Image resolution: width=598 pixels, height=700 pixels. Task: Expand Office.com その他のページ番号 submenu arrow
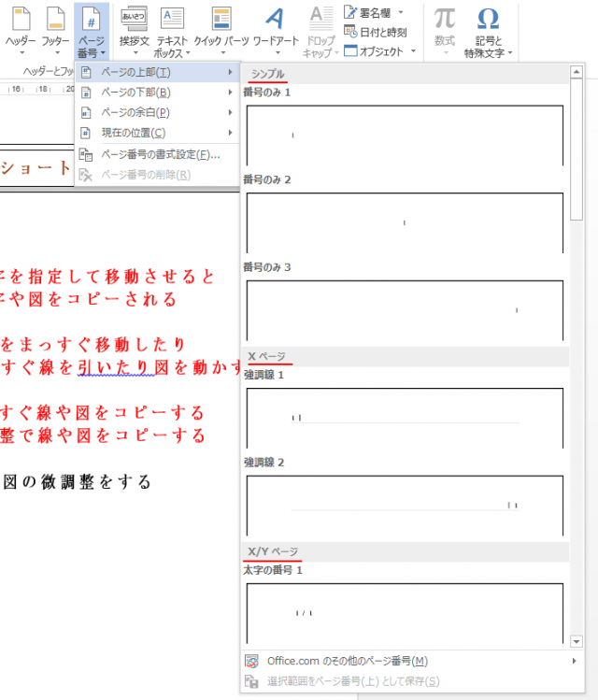coord(575,661)
